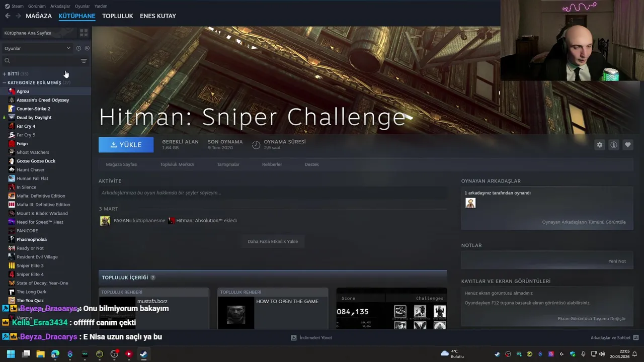Click the Sniper Elite 3 game icon

tap(12, 265)
